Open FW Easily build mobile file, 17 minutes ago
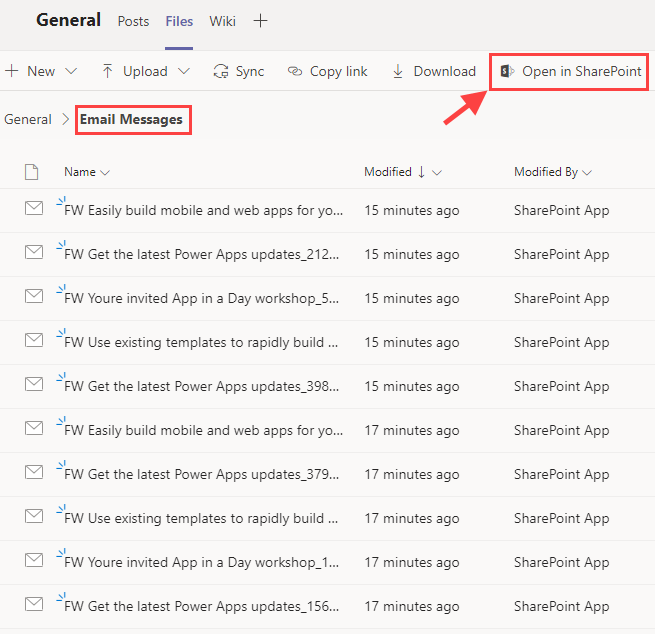The width and height of the screenshot is (655, 634). pos(203,431)
